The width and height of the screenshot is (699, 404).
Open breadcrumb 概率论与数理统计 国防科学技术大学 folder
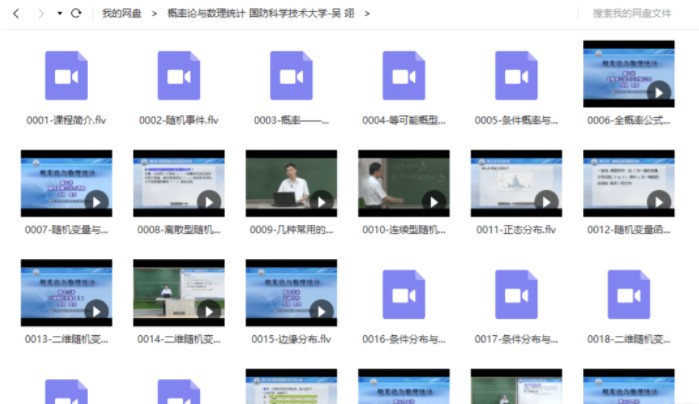tap(261, 13)
